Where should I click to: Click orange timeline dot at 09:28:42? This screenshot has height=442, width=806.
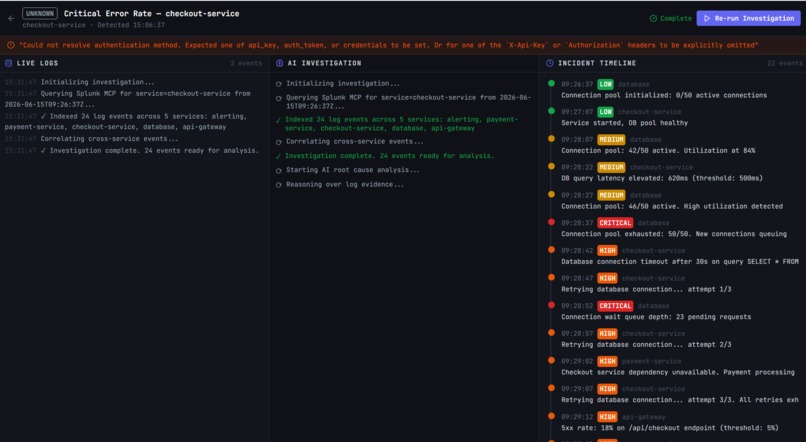(x=551, y=250)
